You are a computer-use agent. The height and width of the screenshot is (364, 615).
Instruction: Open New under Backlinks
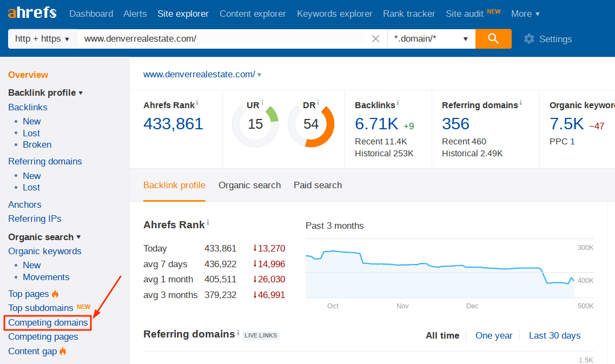coord(32,122)
